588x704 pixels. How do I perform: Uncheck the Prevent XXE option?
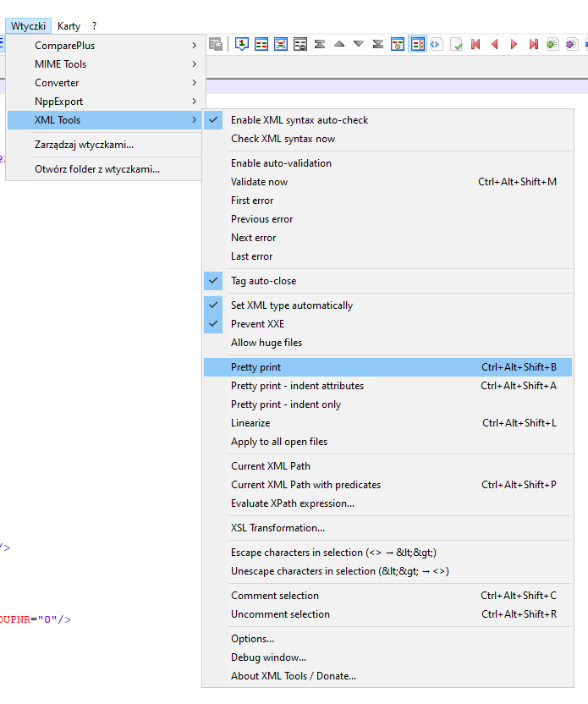click(257, 324)
